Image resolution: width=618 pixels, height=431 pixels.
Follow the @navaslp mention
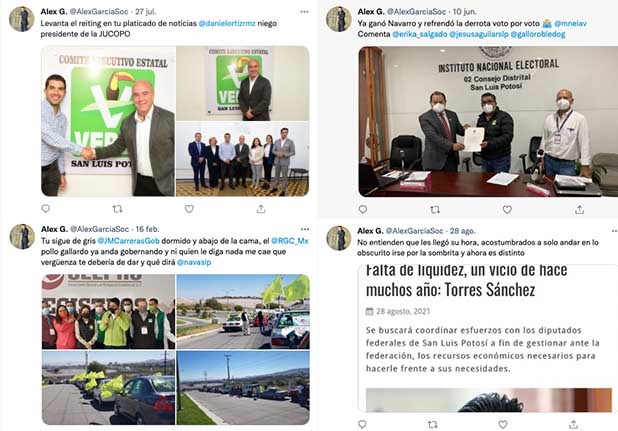coord(194,262)
